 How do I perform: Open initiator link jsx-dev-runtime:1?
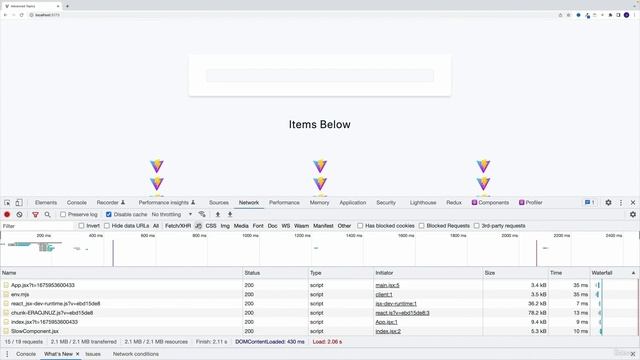pyautogui.click(x=396, y=303)
